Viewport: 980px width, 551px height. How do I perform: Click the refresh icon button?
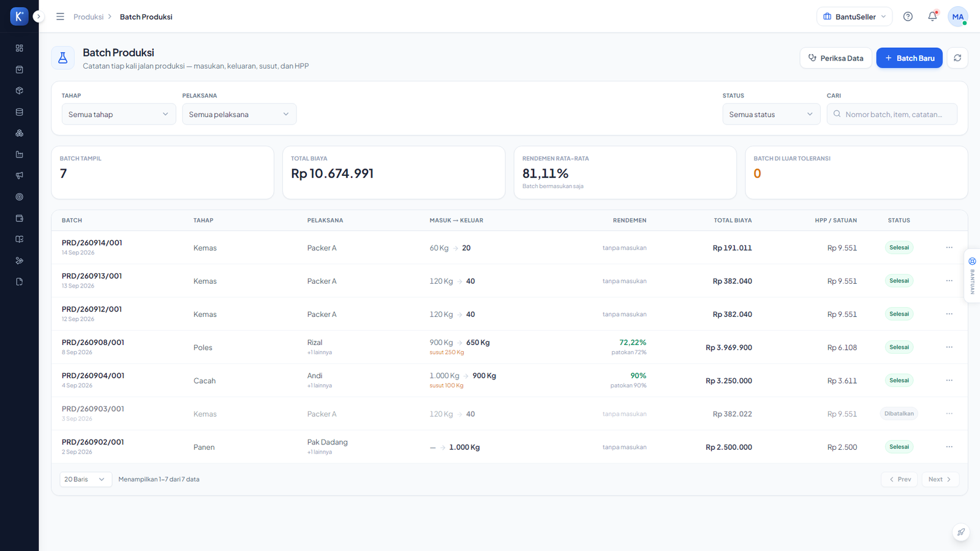[x=957, y=58]
